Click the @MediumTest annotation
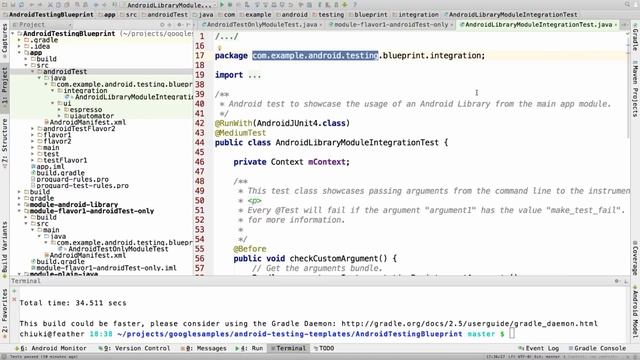The image size is (640, 360). 240,133
